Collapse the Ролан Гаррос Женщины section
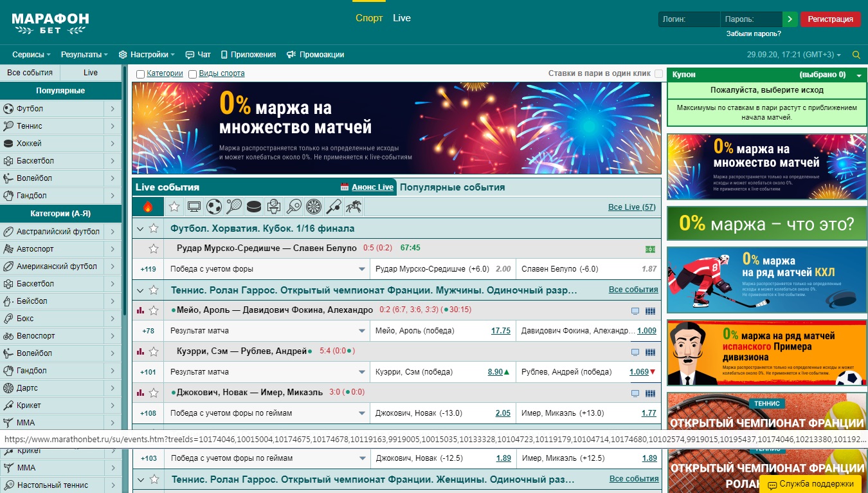Viewport: 868px width, 493px height. point(140,479)
